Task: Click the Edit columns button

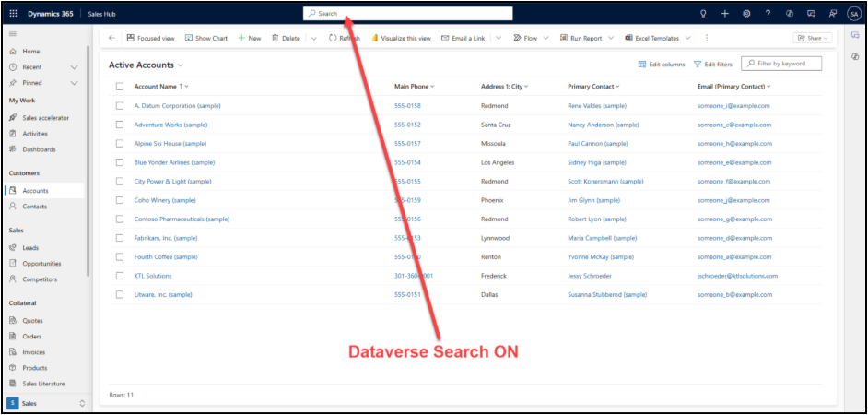Action: click(662, 65)
